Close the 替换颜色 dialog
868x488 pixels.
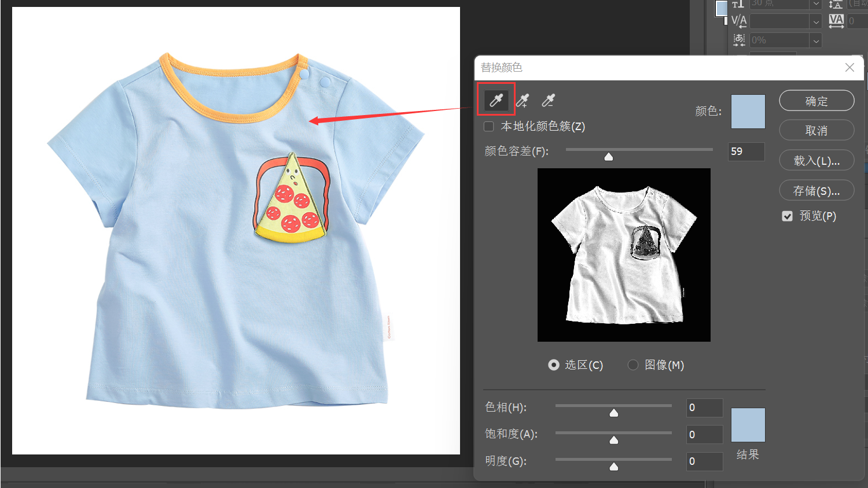coord(849,68)
